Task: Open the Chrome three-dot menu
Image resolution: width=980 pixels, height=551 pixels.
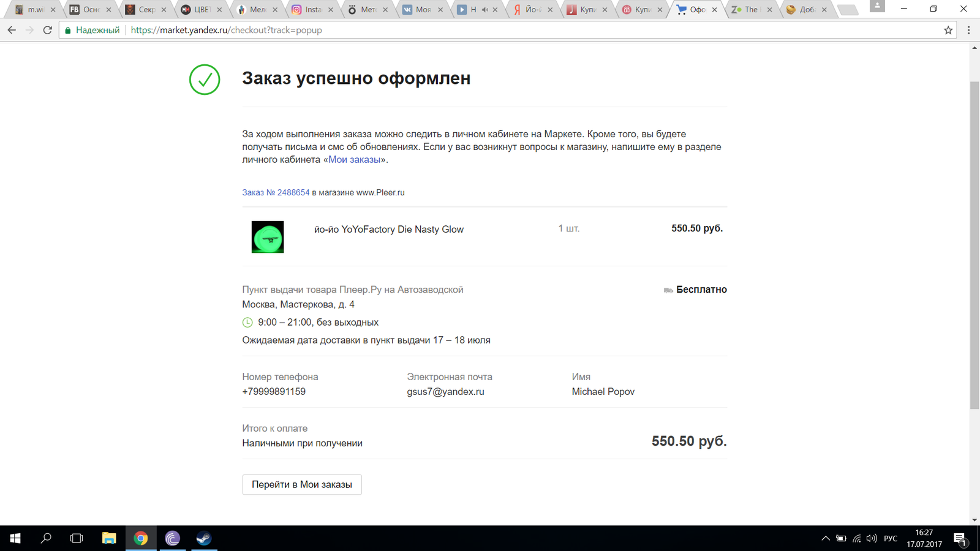Action: (x=968, y=30)
